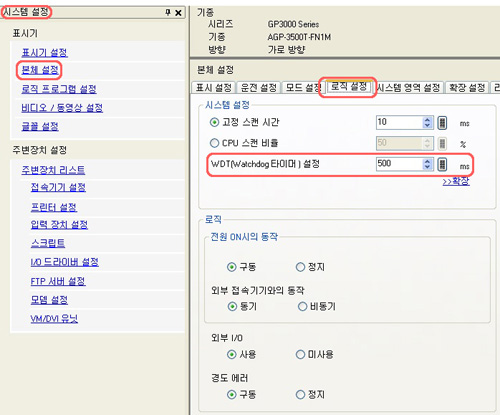The image size is (500, 415).
Task: Decrease the WDT timer value with the down arrow
Action: click(427, 167)
